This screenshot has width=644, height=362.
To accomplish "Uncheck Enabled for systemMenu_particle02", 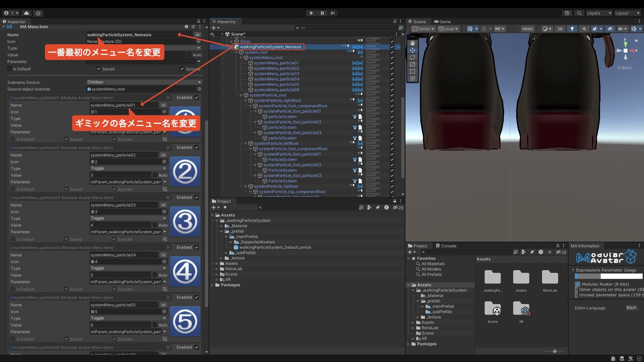I will 197,147.
